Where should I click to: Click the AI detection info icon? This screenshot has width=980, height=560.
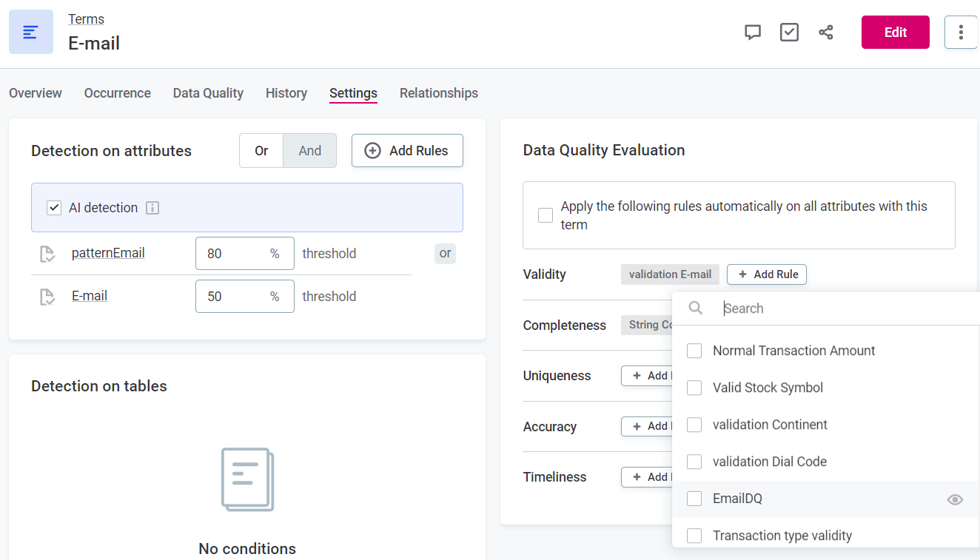[x=152, y=208]
